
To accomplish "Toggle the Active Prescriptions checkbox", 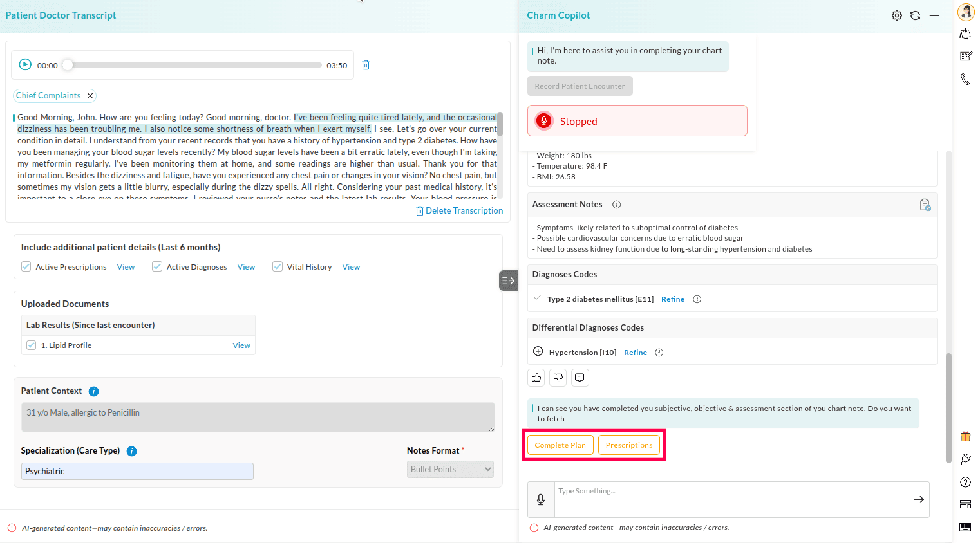I will tap(26, 266).
